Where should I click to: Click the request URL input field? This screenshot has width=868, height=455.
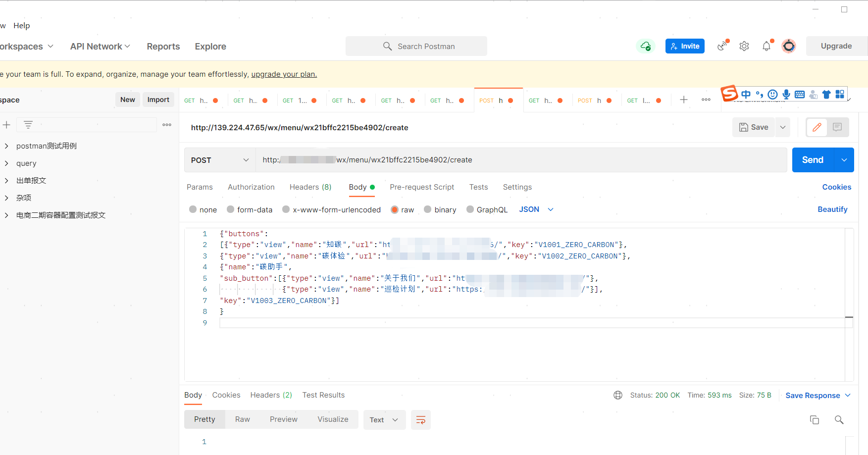coord(521,160)
